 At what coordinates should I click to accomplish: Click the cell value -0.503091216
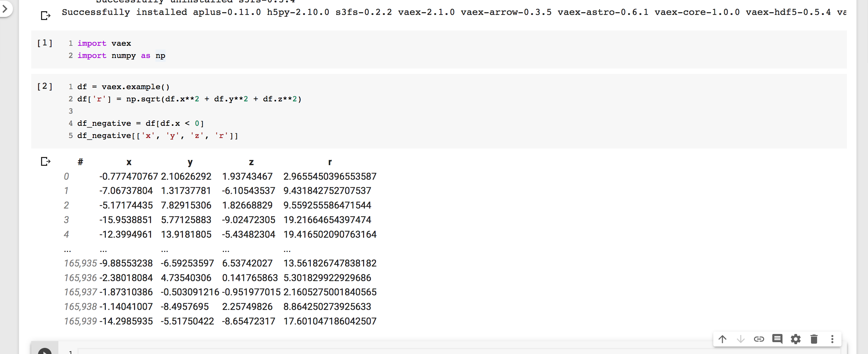click(x=190, y=292)
